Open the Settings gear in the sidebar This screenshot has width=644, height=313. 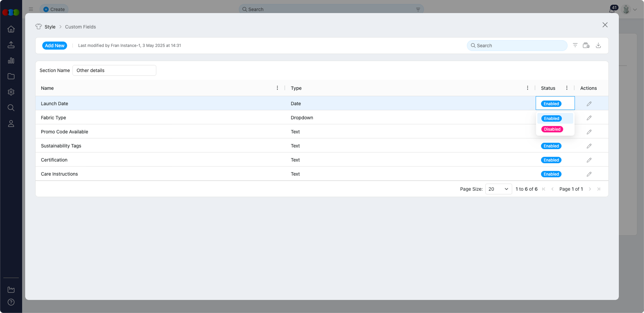11,92
